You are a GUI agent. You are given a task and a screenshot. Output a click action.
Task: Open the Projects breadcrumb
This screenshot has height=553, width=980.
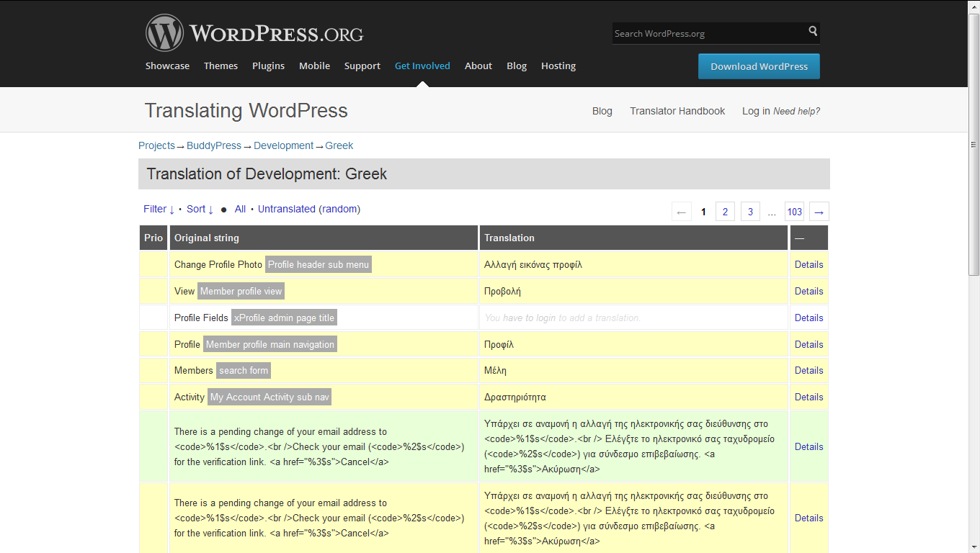[x=156, y=145]
